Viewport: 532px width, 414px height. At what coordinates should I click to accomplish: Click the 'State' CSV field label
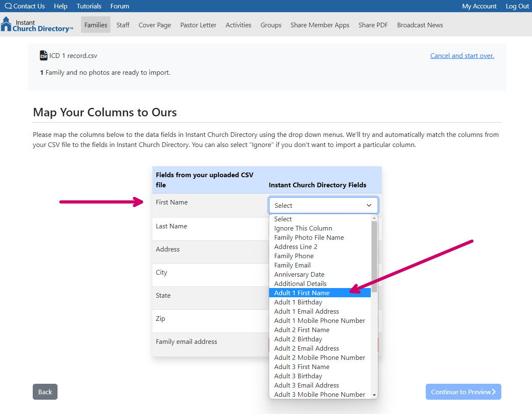click(163, 295)
